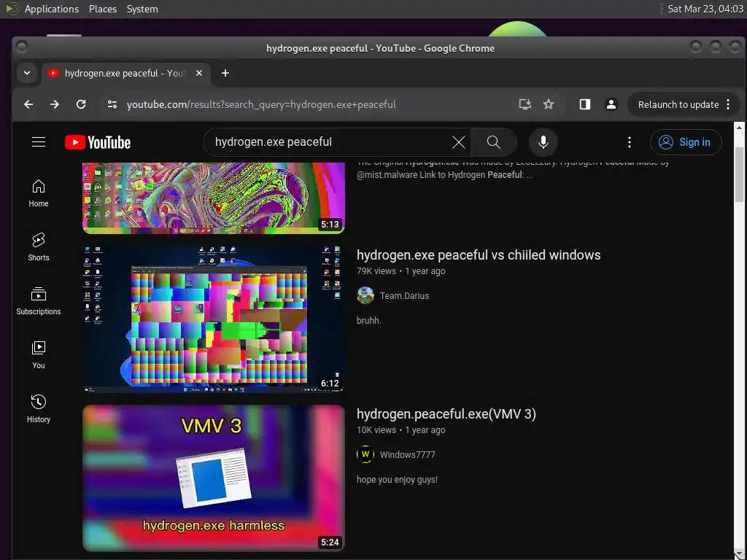Open Team.Darius channel name

(404, 296)
